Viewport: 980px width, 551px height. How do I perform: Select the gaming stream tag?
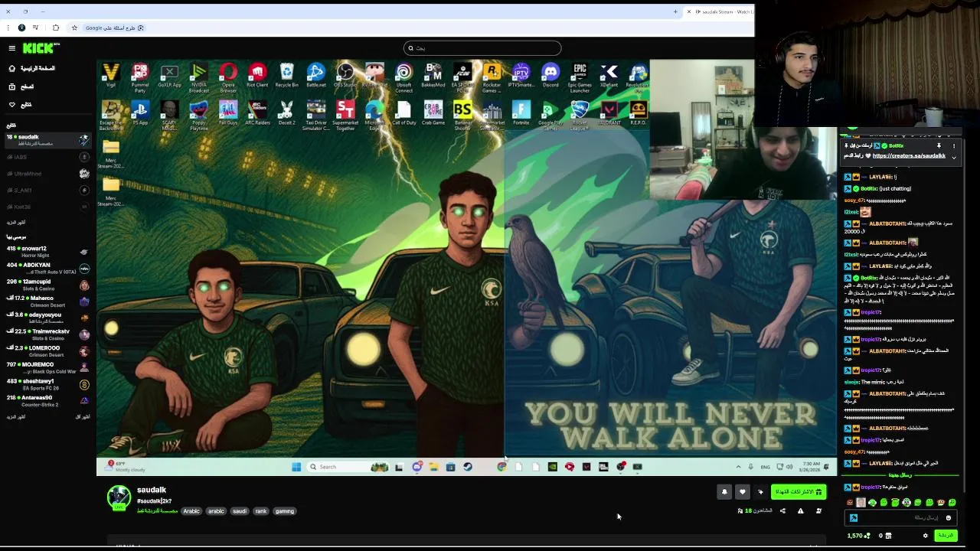(285, 511)
